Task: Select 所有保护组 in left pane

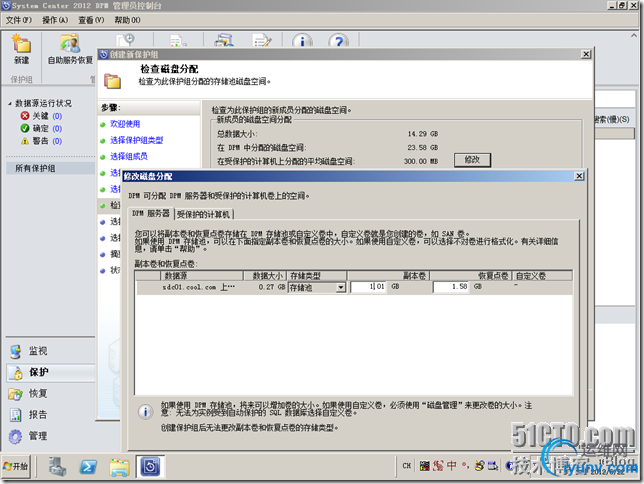Action: click(x=50, y=168)
